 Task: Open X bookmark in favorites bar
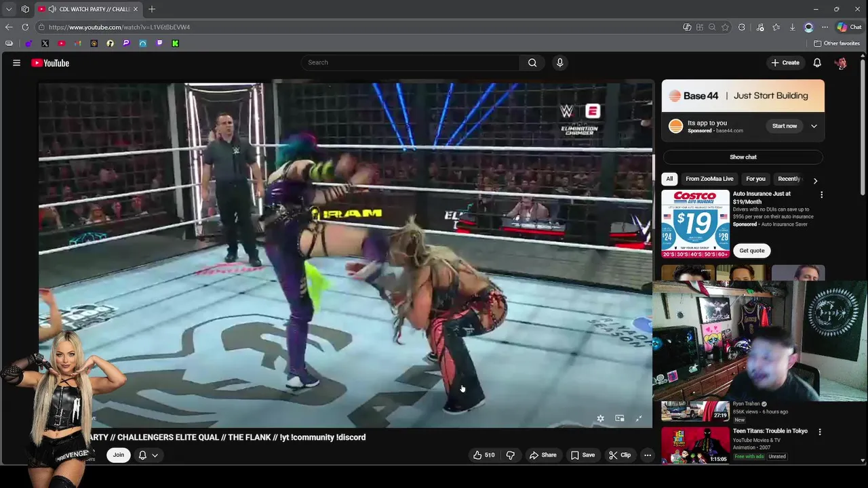(x=45, y=43)
